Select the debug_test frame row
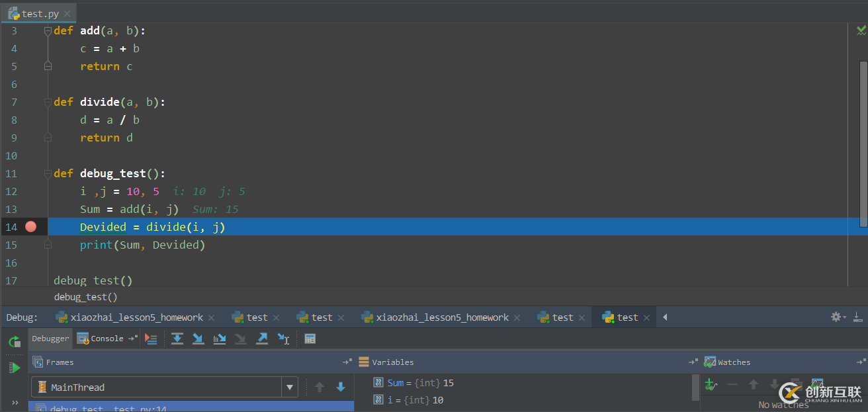The width and height of the screenshot is (868, 412). pos(191,406)
